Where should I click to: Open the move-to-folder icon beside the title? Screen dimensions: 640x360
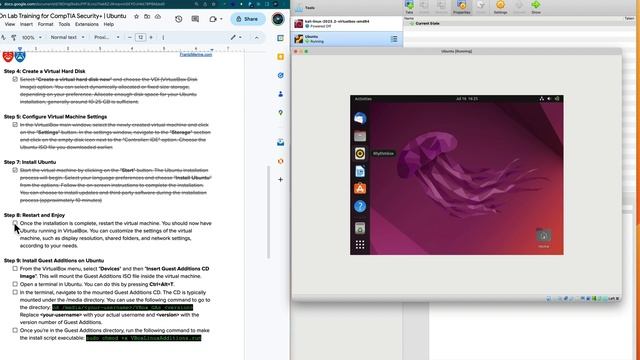click(x=147, y=16)
